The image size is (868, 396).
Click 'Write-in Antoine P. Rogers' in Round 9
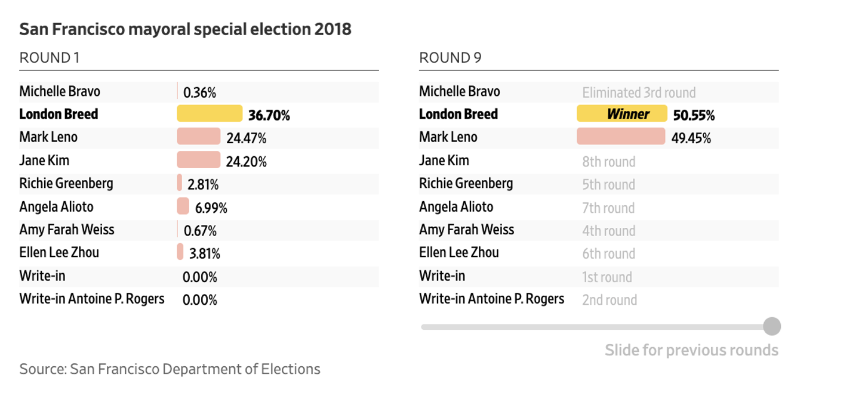[x=491, y=298]
